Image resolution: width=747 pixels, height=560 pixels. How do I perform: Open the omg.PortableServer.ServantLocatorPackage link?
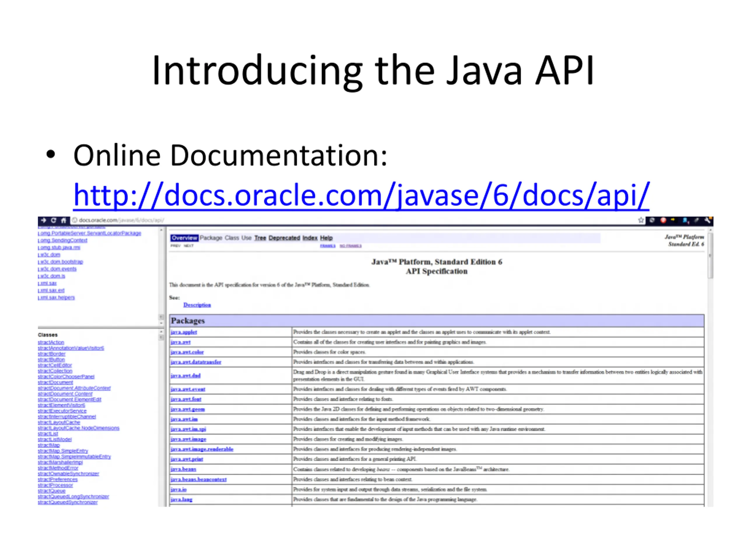point(90,233)
